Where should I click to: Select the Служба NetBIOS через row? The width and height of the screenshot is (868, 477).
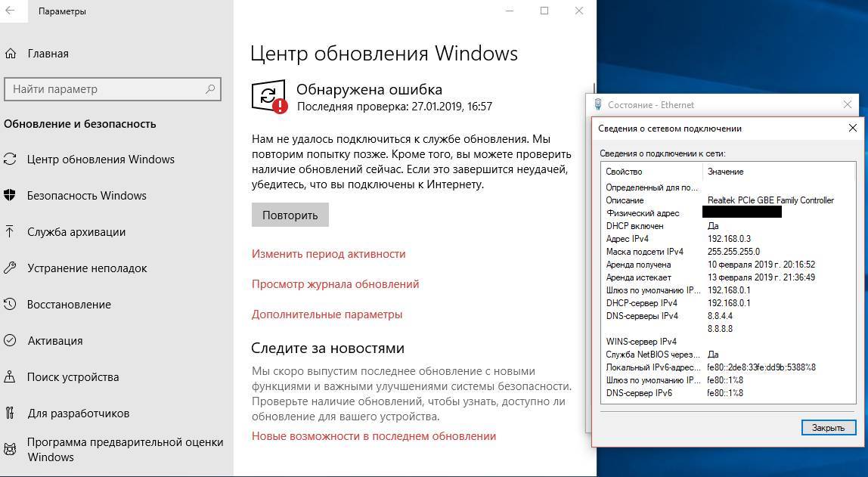pos(728,355)
